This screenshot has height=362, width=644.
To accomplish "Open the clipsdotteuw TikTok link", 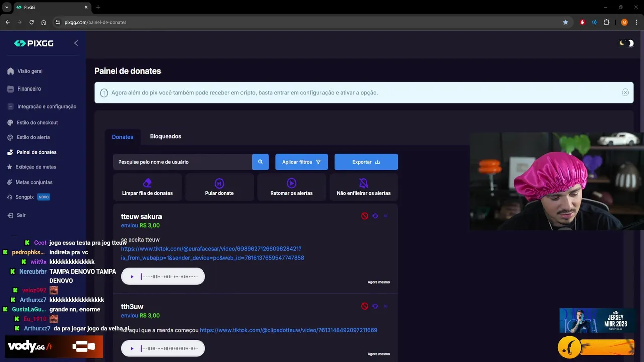I will coord(288,330).
